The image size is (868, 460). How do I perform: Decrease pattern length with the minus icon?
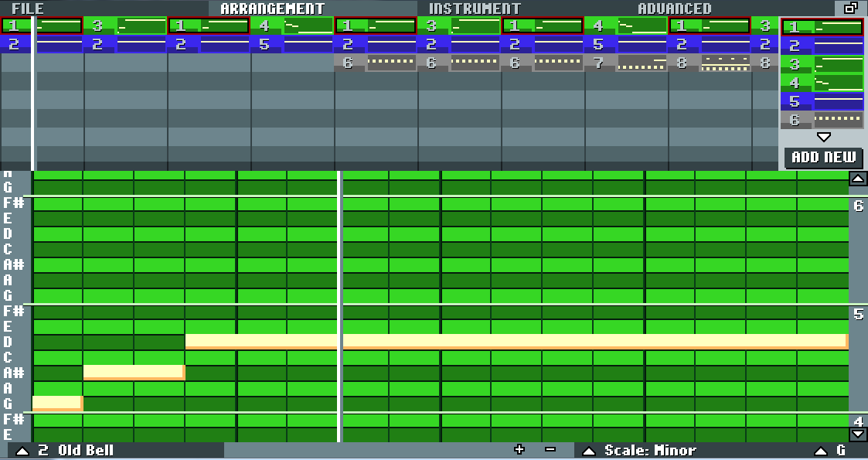pyautogui.click(x=550, y=449)
